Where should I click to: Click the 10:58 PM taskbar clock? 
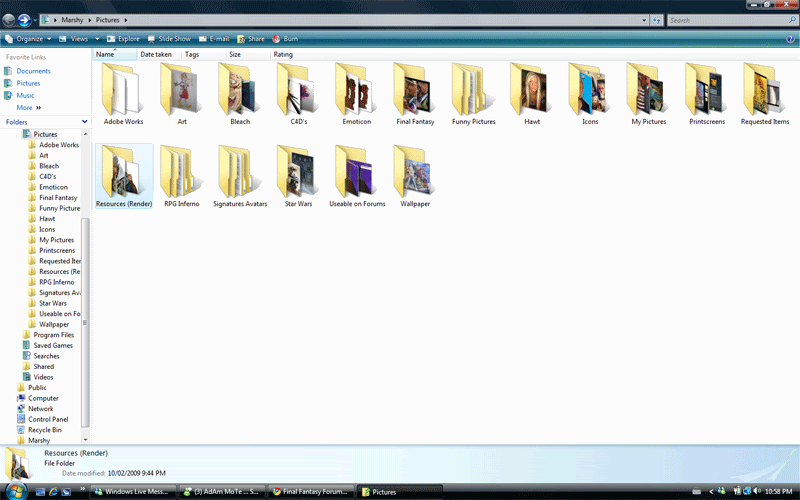[779, 492]
